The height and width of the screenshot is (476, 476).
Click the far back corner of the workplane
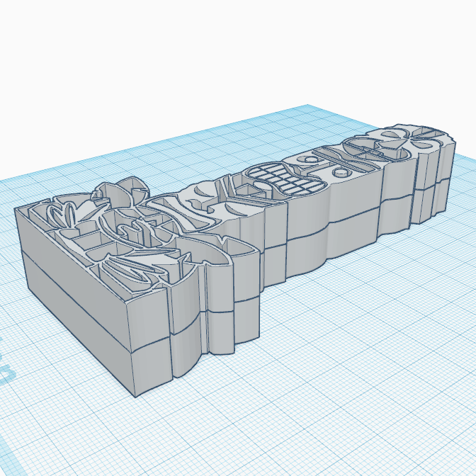[307, 106]
